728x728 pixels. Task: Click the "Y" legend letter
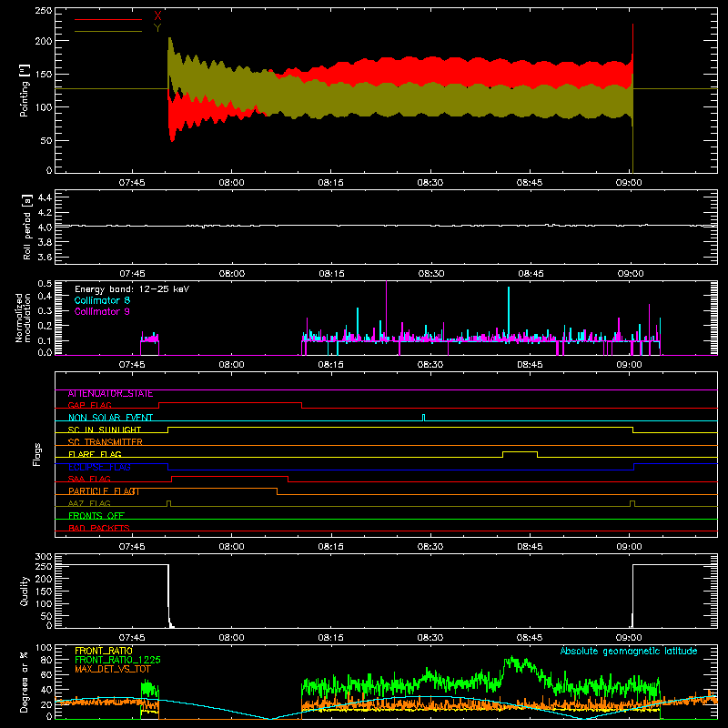[x=157, y=28]
